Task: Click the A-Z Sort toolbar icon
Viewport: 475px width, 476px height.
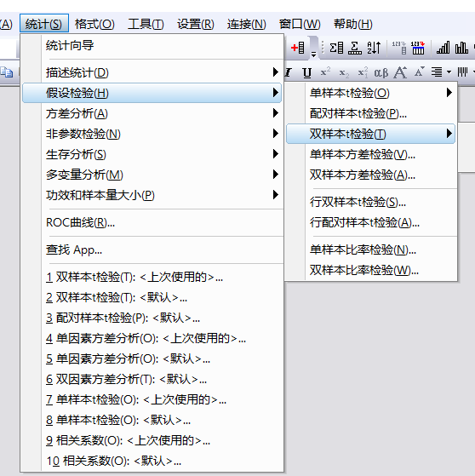Action: tap(374, 48)
